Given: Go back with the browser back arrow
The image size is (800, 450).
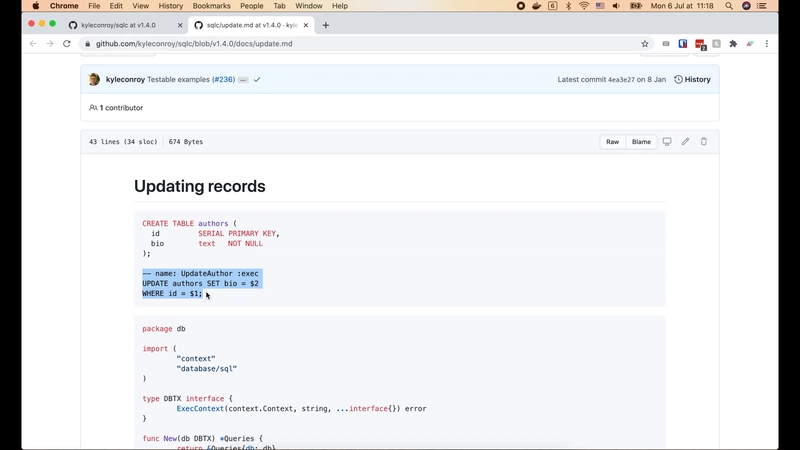Looking at the screenshot, I should [33, 44].
